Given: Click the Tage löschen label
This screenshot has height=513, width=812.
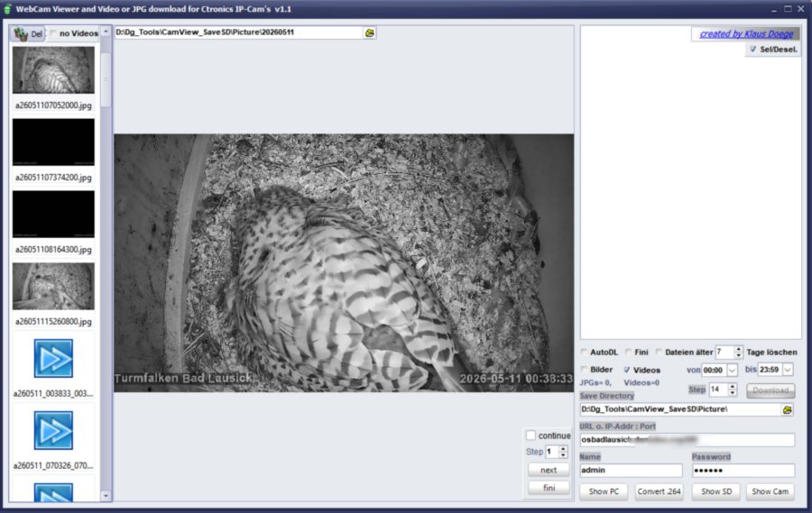Looking at the screenshot, I should click(771, 352).
